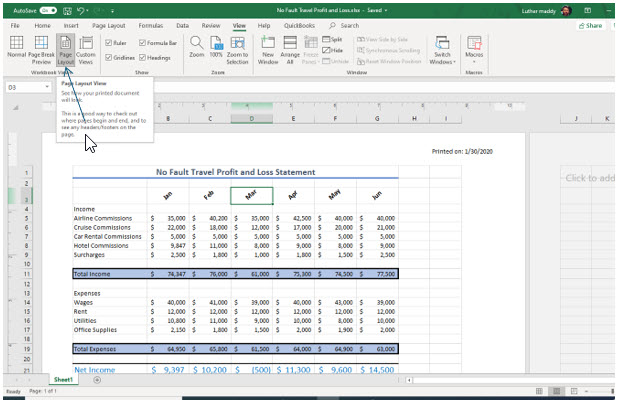Select the Sheet1 tab
The width and height of the screenshot is (618, 402).
[x=63, y=380]
